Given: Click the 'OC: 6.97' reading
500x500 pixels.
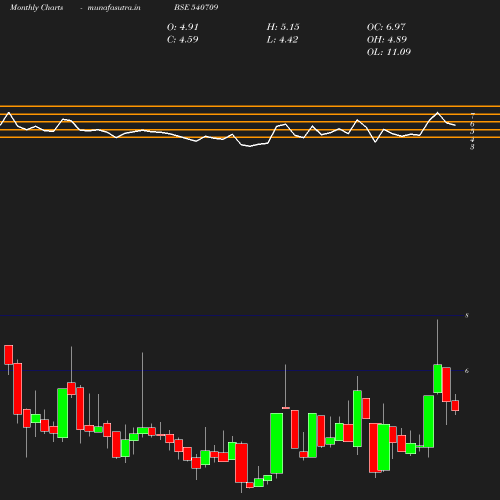Looking at the screenshot, I should click(x=386, y=27).
